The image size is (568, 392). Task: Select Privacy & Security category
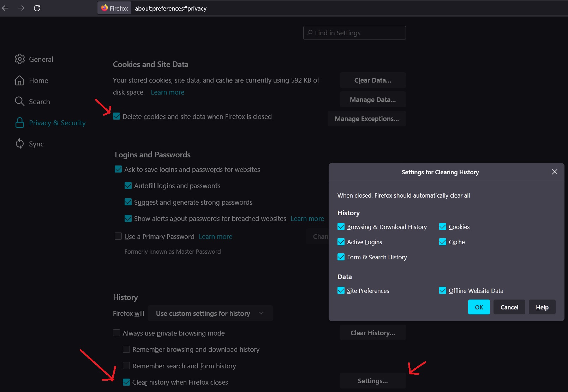pyautogui.click(x=50, y=123)
